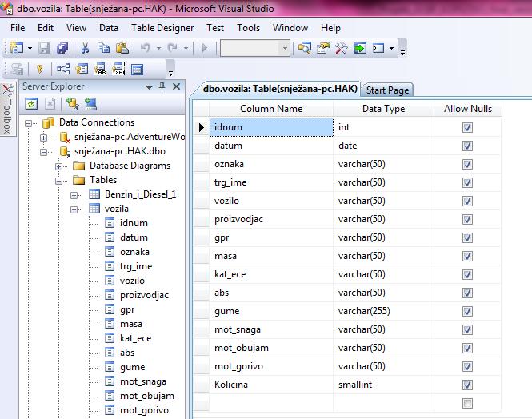The image size is (532, 419).
Task: Open the Properties Window icon
Action: click(323, 48)
